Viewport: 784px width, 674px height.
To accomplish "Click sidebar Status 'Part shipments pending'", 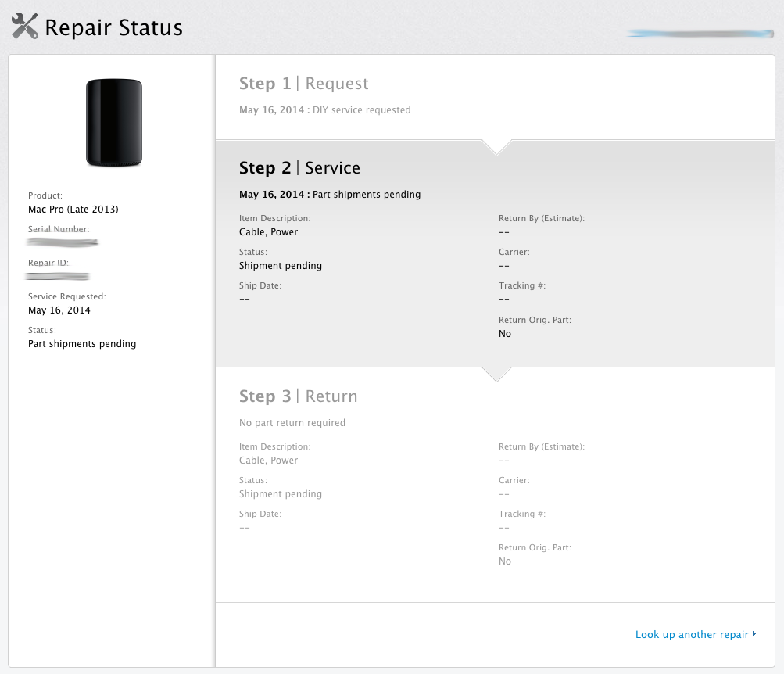I will tap(82, 344).
